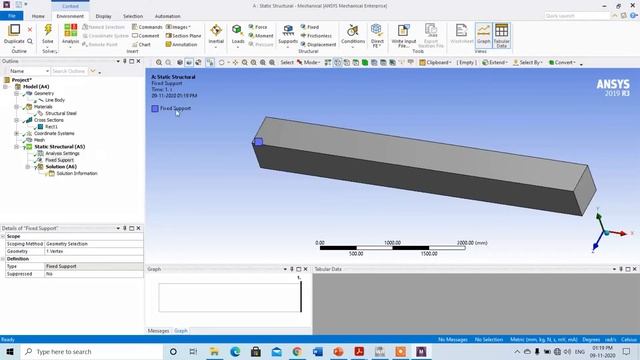Click the red delete X icon in ribbon
640x360 pixels.
30,29
